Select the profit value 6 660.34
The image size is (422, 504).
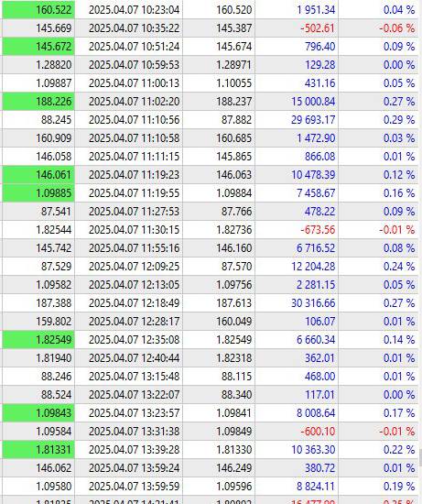coord(316,339)
